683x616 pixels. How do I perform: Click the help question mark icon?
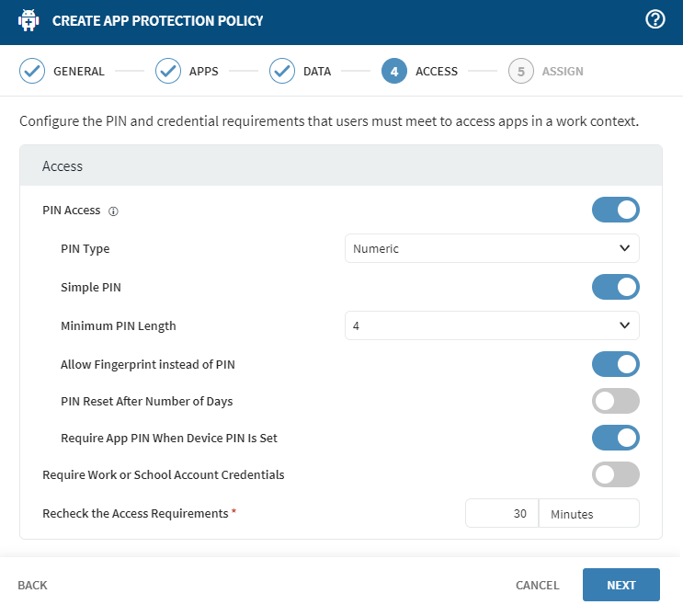(x=655, y=20)
